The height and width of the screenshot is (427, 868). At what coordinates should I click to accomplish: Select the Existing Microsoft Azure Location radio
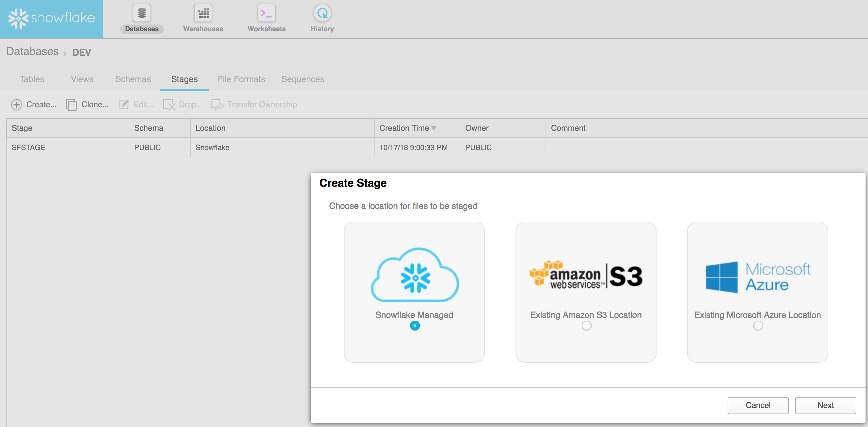(758, 326)
